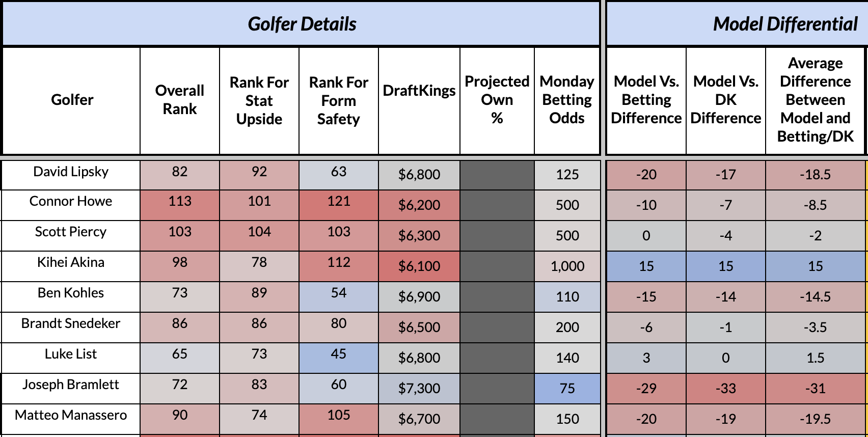Click the Projected Own % header
This screenshot has width=868, height=437.
click(x=497, y=100)
